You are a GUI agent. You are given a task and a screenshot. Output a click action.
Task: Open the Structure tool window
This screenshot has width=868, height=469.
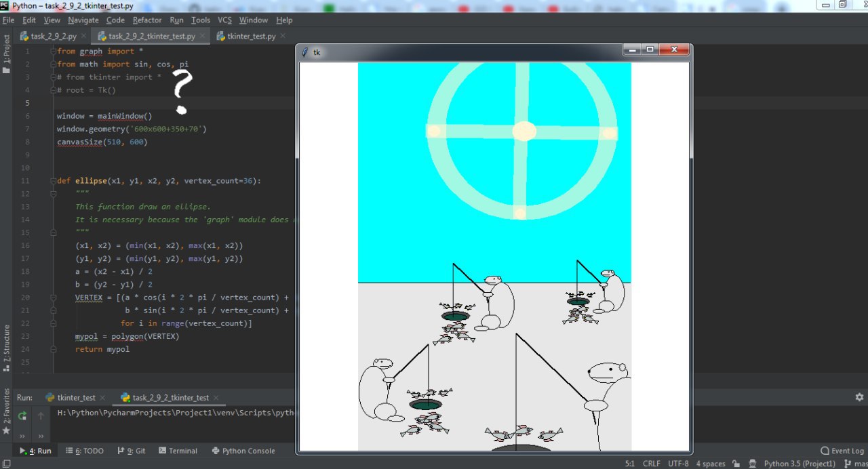[6, 347]
